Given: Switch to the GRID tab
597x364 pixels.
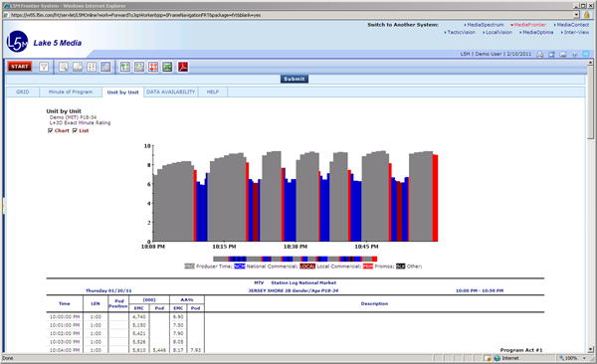Looking at the screenshot, I should [x=23, y=91].
